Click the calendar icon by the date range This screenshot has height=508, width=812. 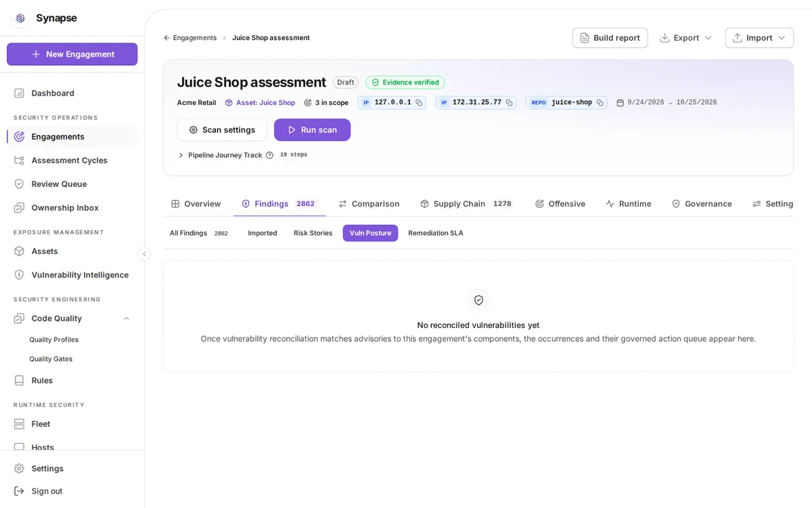tap(620, 103)
